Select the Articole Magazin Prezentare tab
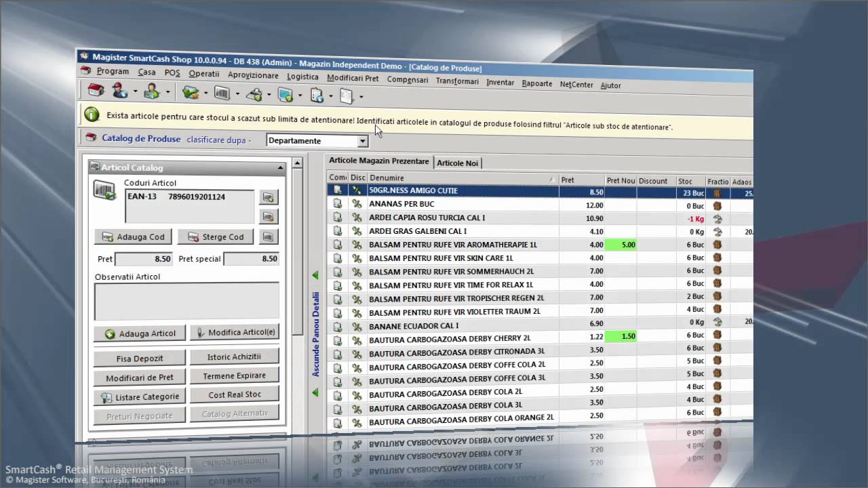 click(379, 161)
